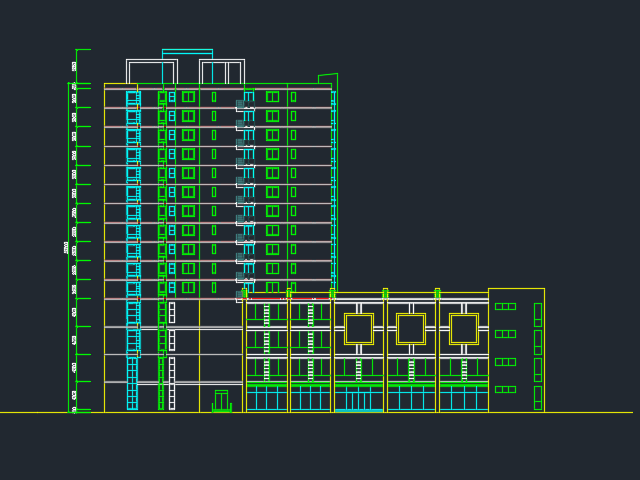Viewport: 640px width, 480px height.
Task: Pick the top green triple window in annex
Action: tap(505, 306)
